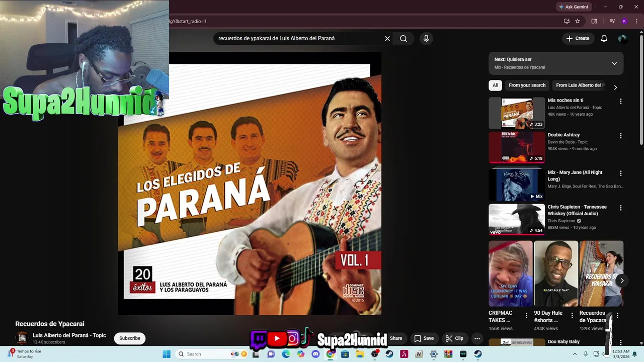
Task: Start voice search with microphone icon
Action: pyautogui.click(x=426, y=38)
